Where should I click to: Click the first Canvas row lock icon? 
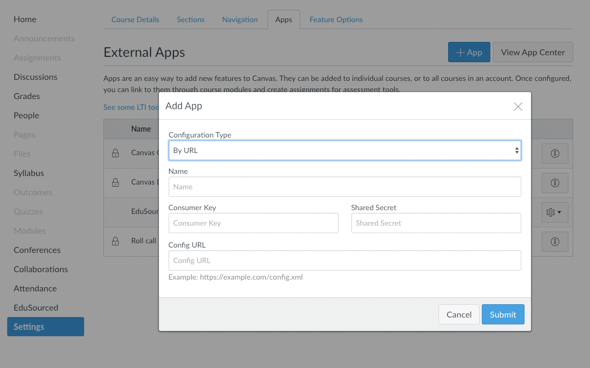coord(116,153)
